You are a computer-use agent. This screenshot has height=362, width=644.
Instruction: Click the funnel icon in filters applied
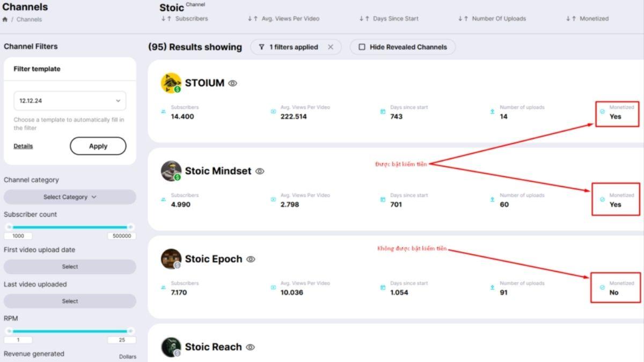[261, 47]
